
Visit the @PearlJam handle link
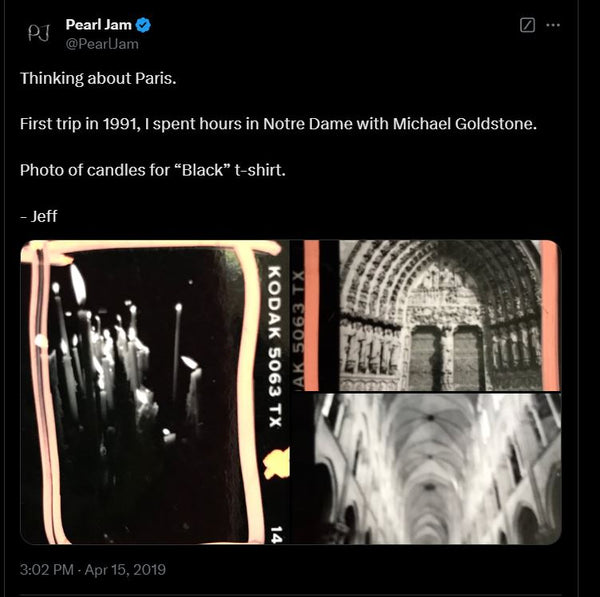(x=102, y=43)
